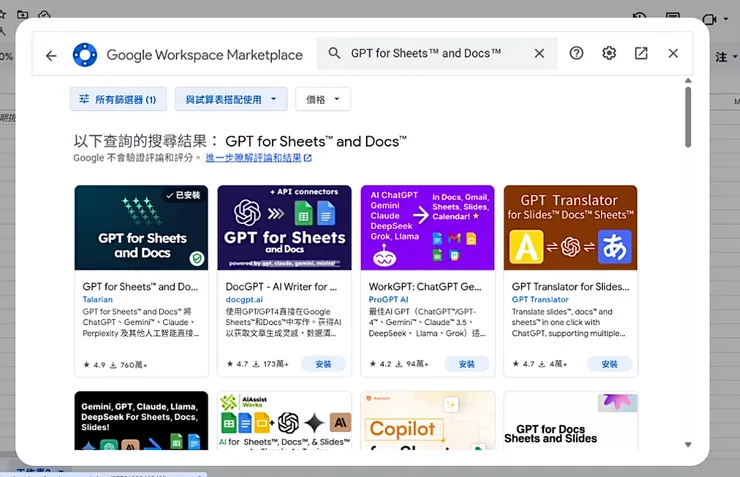Click the search magnifier icon

pos(334,53)
